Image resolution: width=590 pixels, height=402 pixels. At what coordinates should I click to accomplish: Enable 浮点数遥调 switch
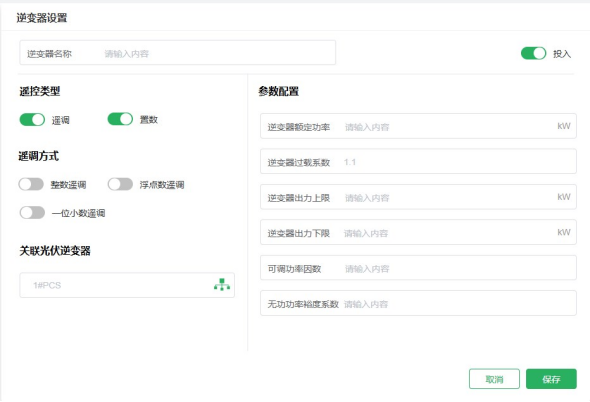coord(120,184)
